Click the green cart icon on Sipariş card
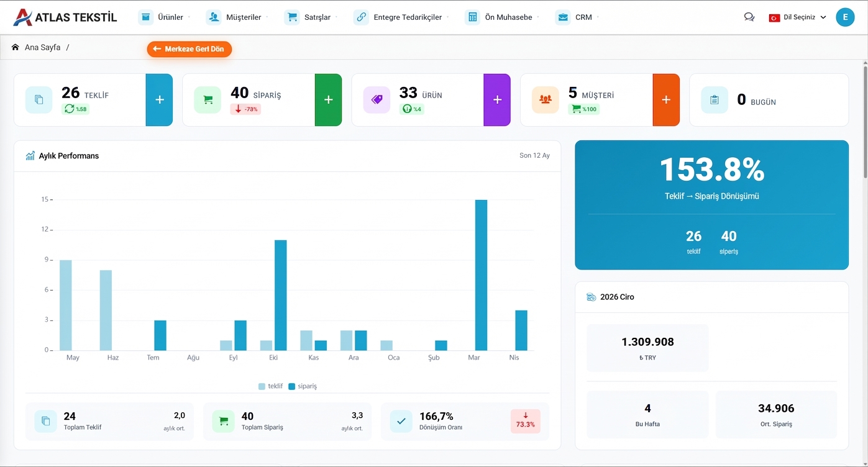 click(x=208, y=99)
